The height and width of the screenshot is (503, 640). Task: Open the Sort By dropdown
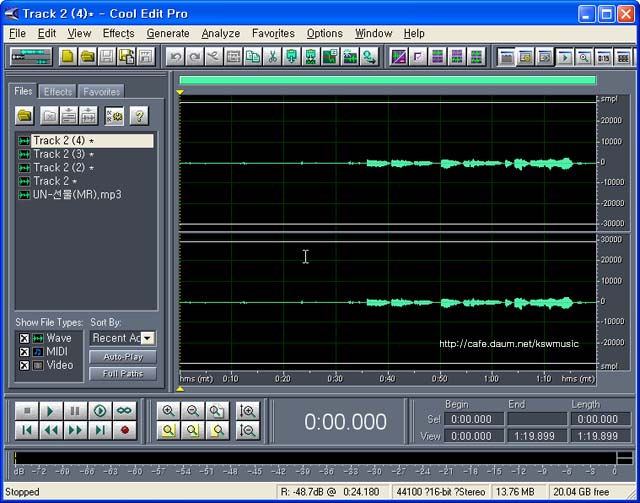(147, 338)
